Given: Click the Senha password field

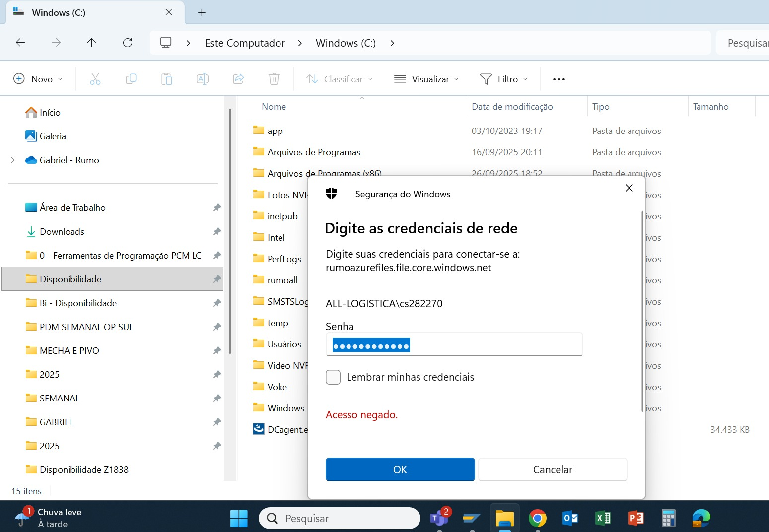Looking at the screenshot, I should tap(454, 344).
